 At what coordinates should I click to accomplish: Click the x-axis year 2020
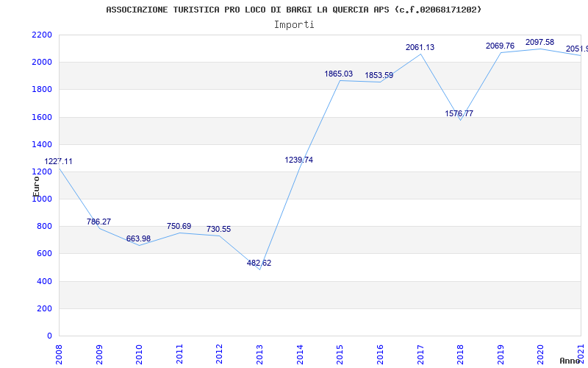[x=540, y=354]
